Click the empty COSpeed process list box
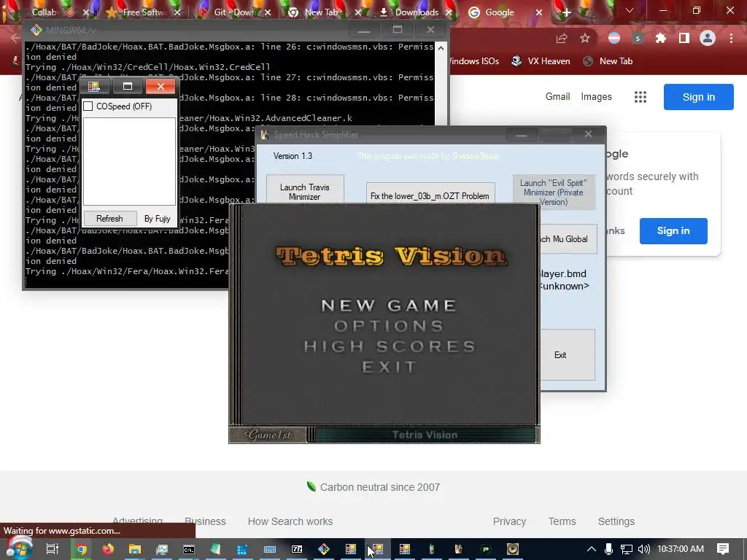The height and width of the screenshot is (560, 747). 130,161
